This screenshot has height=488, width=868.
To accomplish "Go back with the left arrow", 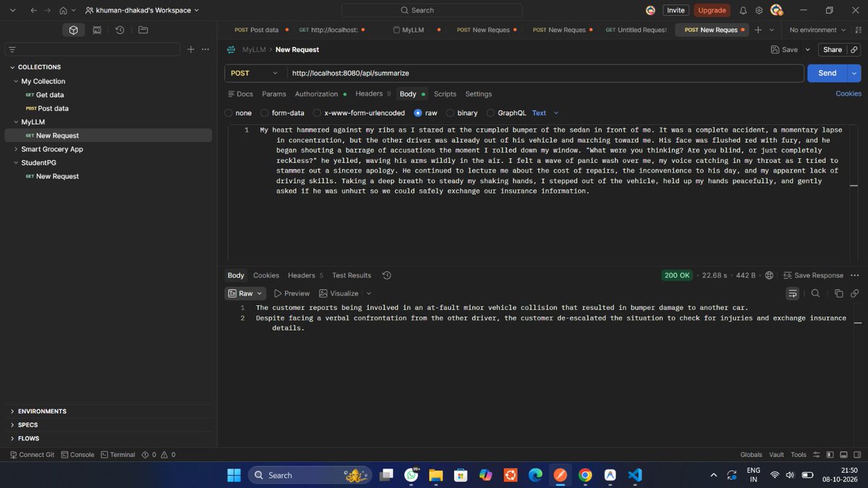I will [33, 10].
